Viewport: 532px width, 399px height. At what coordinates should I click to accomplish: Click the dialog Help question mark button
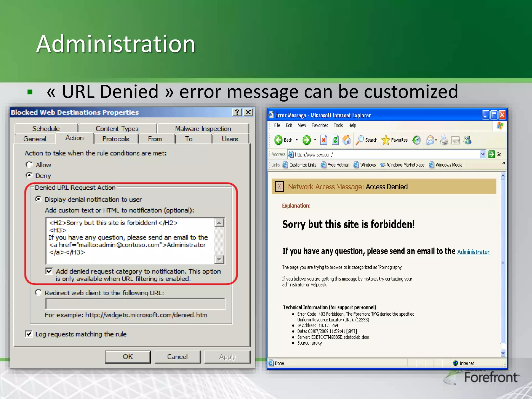point(237,112)
